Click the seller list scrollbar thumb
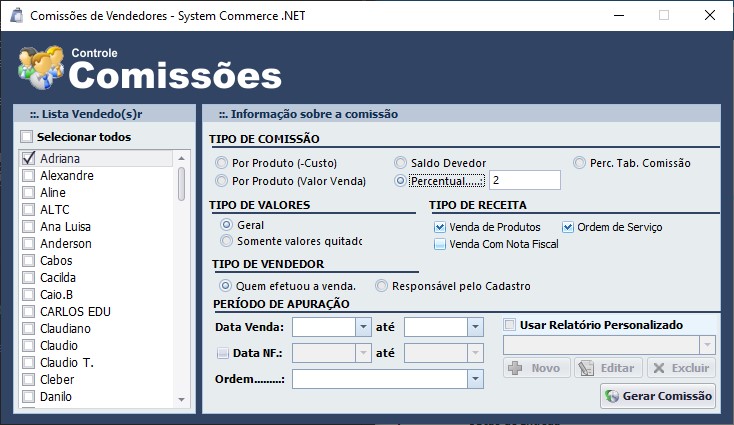Viewport: 734px width, 425px height. (x=181, y=184)
